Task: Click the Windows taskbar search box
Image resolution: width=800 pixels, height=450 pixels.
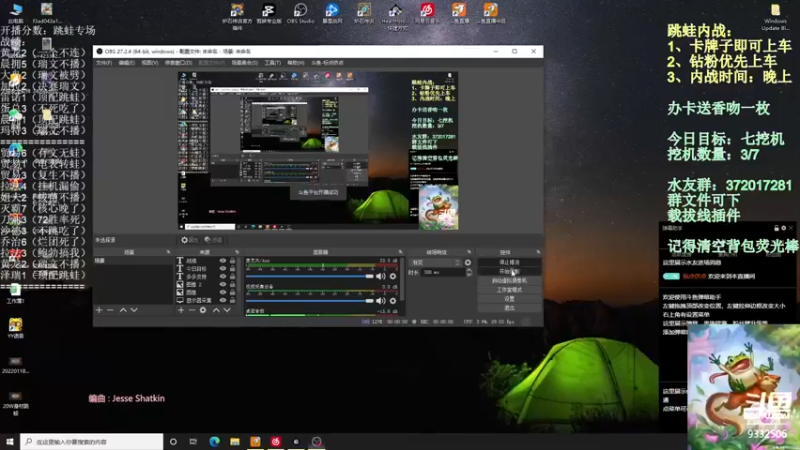Action: (92, 441)
